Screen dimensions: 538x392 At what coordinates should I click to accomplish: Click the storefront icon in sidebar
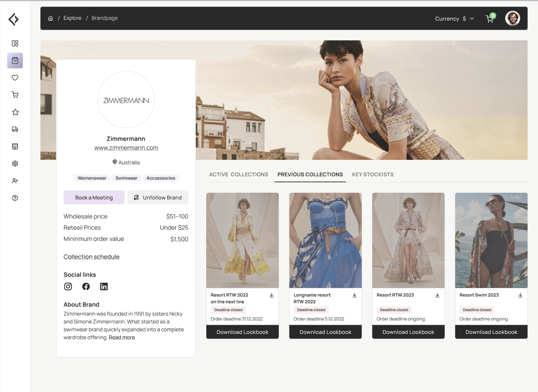(x=15, y=146)
